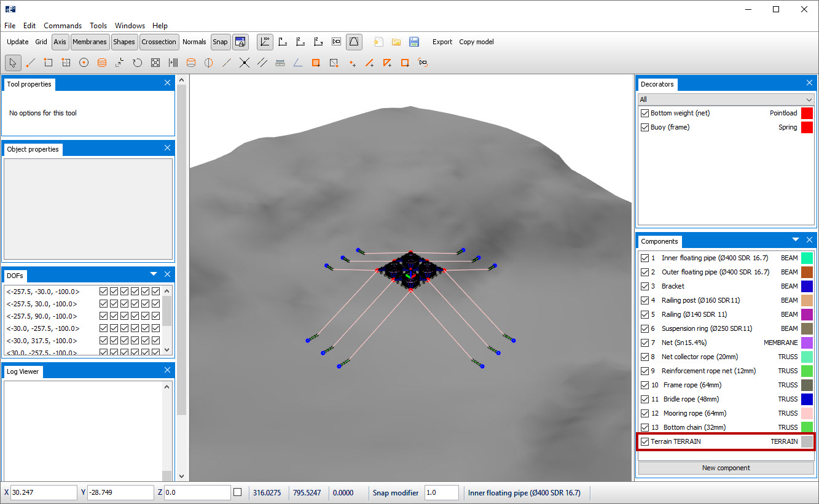Choose the crossing lines X tool

(245, 63)
